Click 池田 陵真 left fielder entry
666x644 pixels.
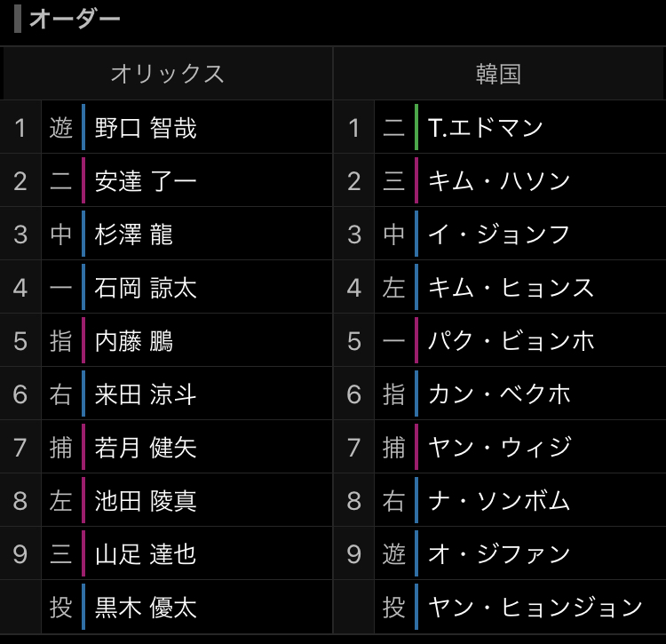coord(146,500)
